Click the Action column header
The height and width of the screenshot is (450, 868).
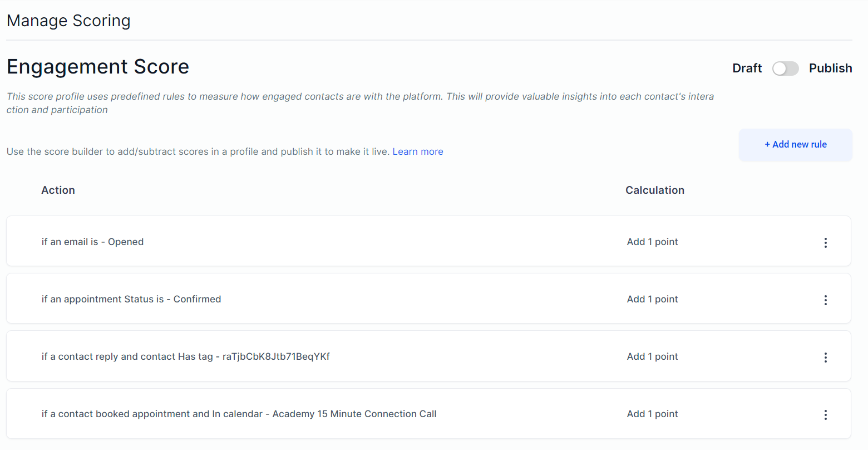pos(58,190)
